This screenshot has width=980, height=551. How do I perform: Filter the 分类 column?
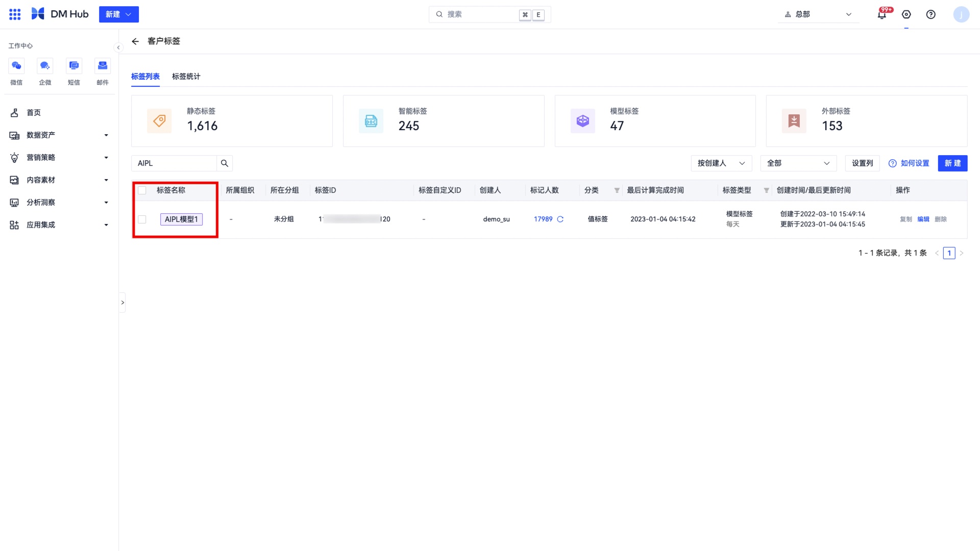pos(617,190)
